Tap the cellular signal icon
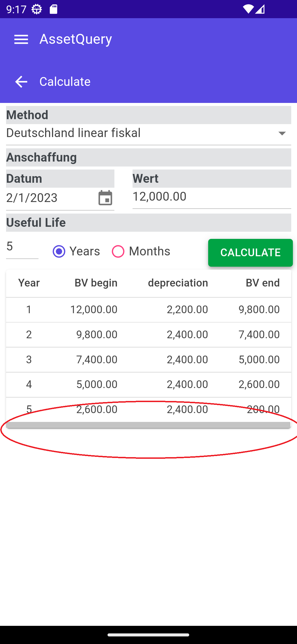The height and width of the screenshot is (644, 297). click(x=260, y=9)
